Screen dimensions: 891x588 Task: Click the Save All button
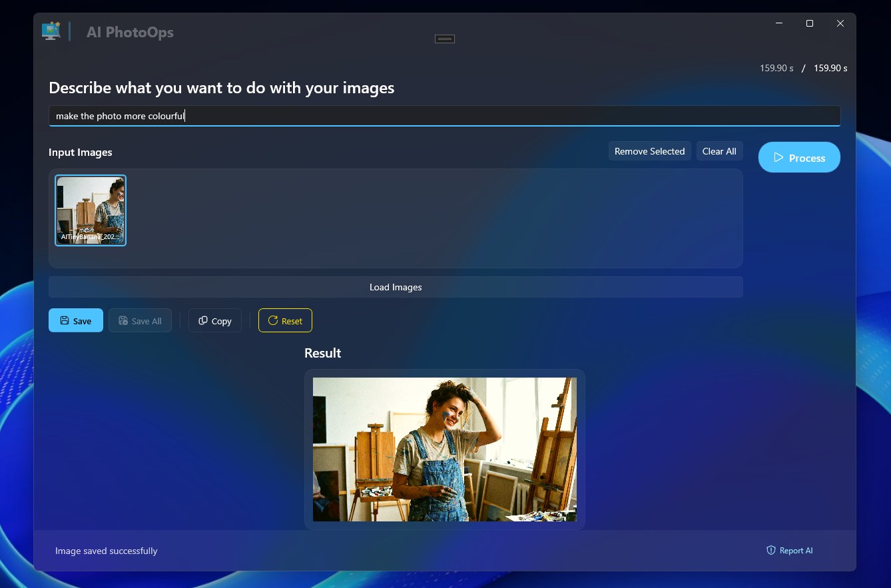(x=140, y=320)
